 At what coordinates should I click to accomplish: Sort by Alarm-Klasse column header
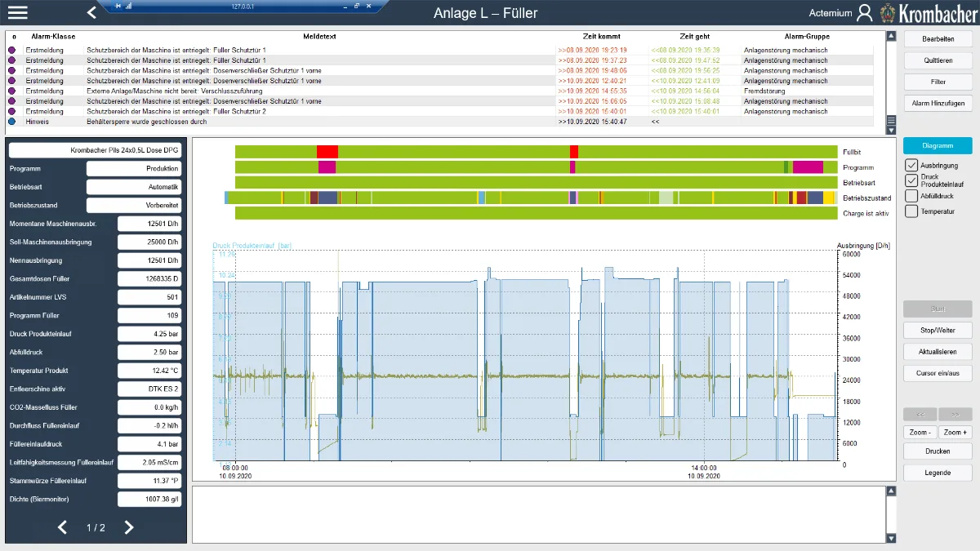53,37
